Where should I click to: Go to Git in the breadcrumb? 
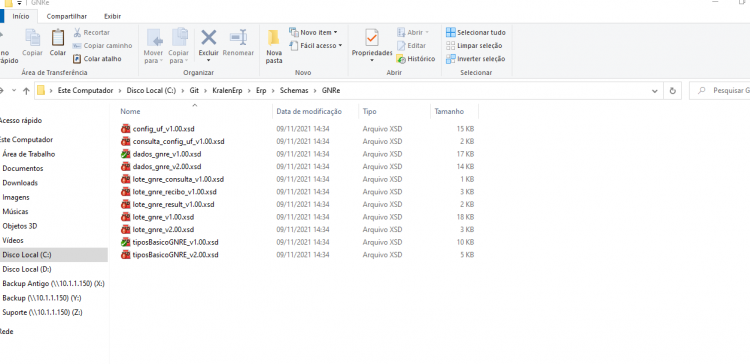click(x=194, y=90)
